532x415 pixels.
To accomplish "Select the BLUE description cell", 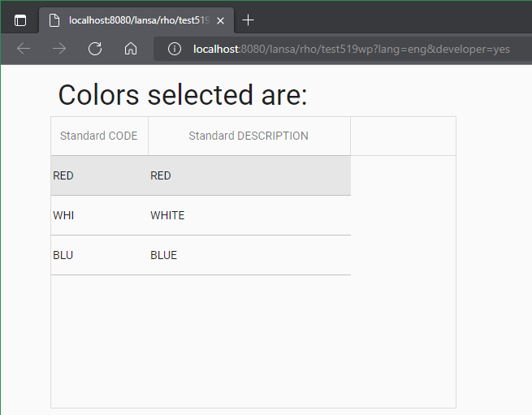I will pos(249,255).
